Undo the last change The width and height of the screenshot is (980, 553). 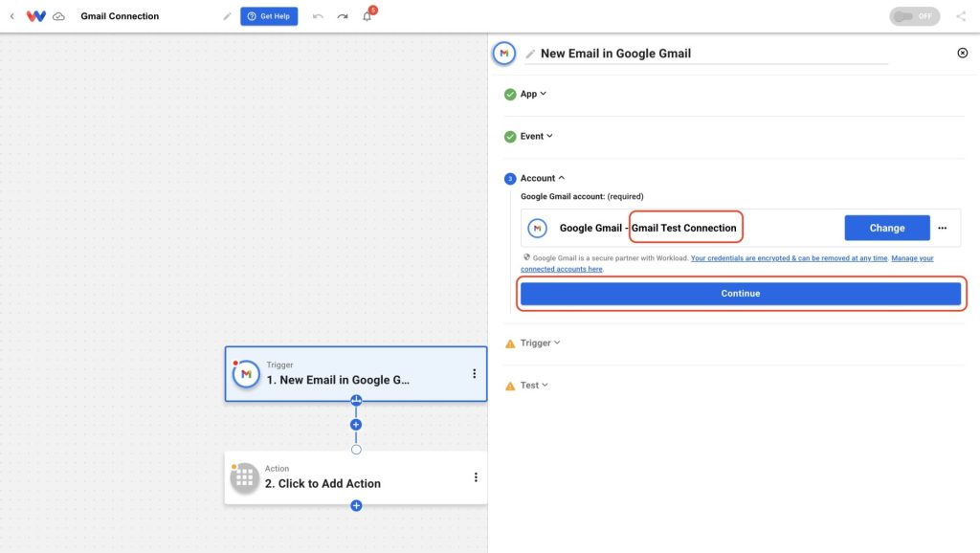tap(318, 16)
